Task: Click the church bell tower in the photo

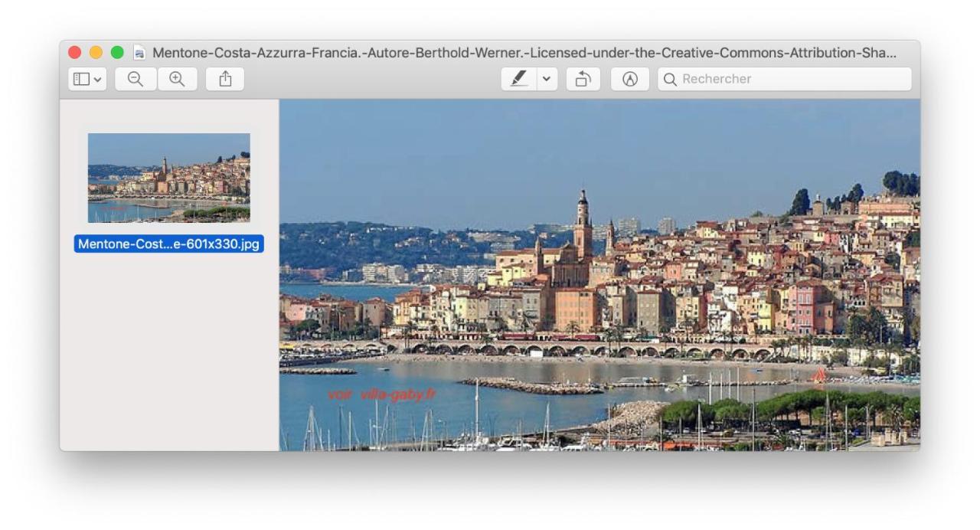Action: (x=583, y=222)
